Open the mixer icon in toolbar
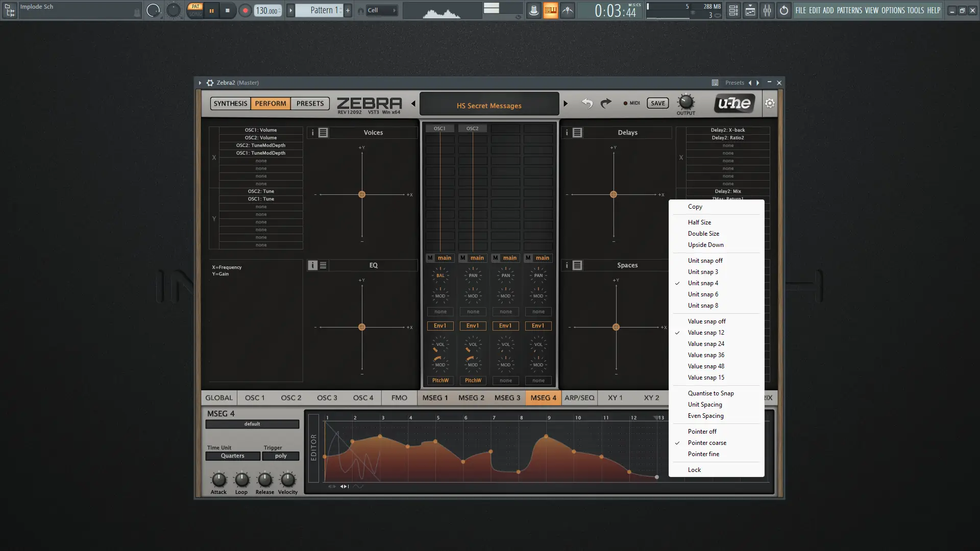 click(767, 10)
